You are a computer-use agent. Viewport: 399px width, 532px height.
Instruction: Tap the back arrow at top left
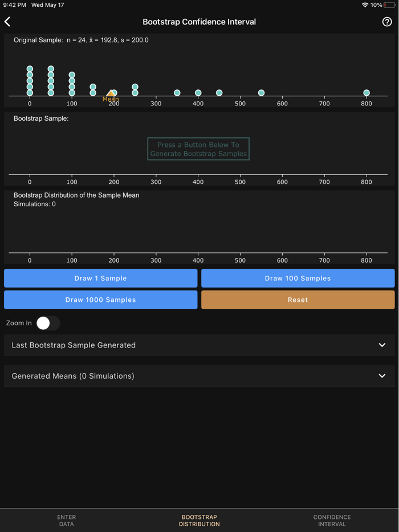click(x=7, y=22)
